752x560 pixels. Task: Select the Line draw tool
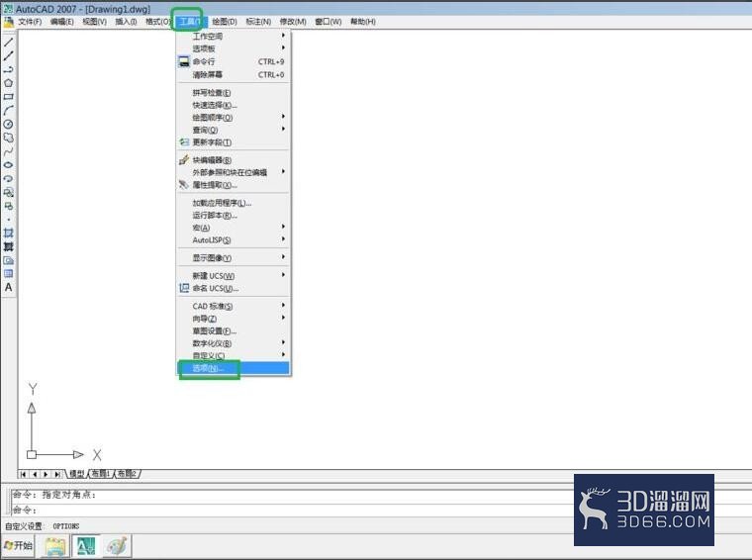point(8,43)
